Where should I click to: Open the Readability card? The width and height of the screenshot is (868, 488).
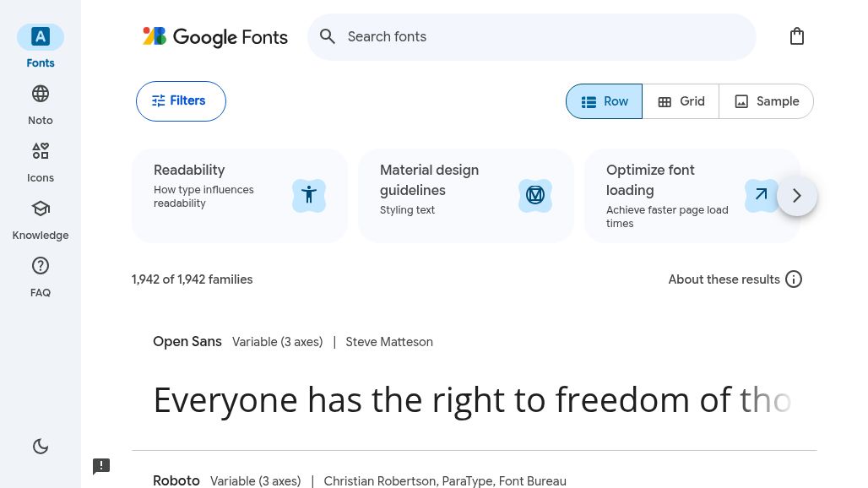coord(240,195)
